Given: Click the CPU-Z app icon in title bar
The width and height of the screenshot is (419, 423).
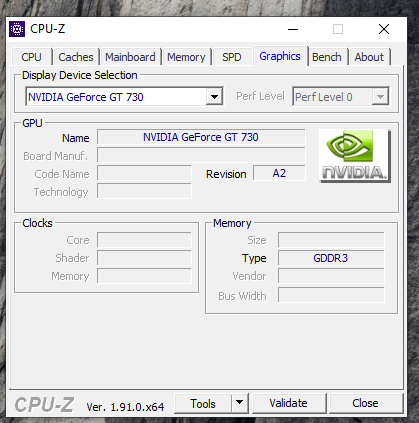Looking at the screenshot, I should click(17, 29).
